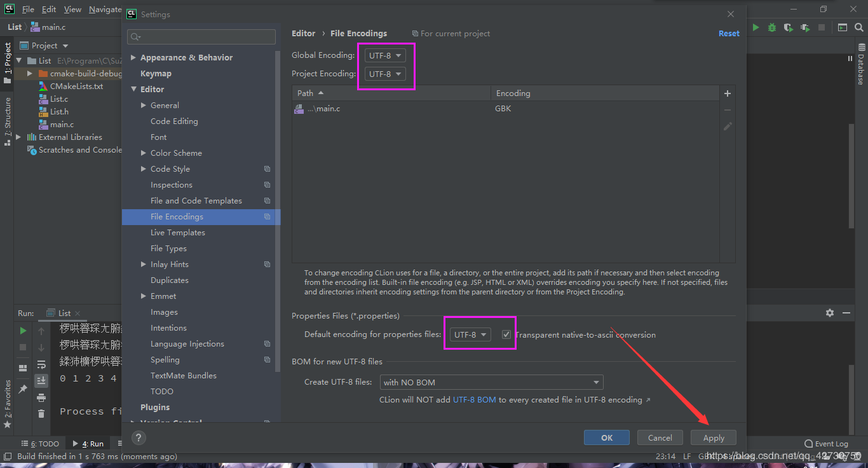Click the Down the Stack Trace arrow in the Run panel
Screen dimensions: 868x468
click(41, 347)
